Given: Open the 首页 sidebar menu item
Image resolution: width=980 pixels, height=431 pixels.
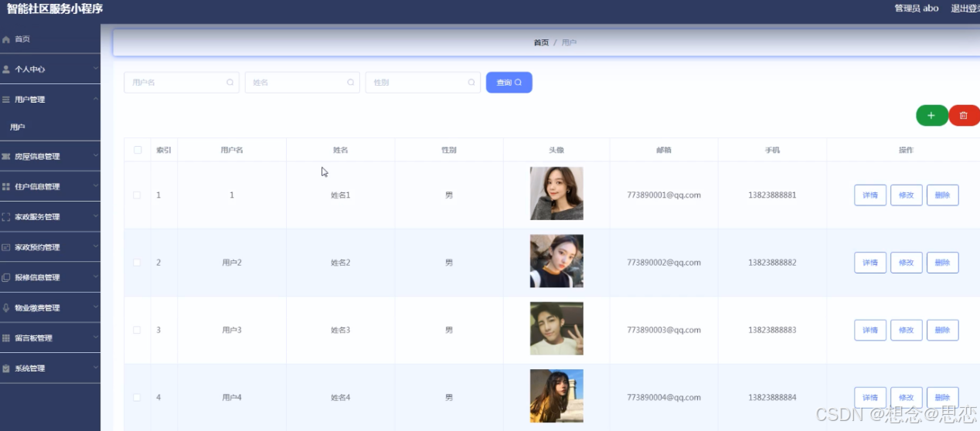Looking at the screenshot, I should click(x=50, y=39).
